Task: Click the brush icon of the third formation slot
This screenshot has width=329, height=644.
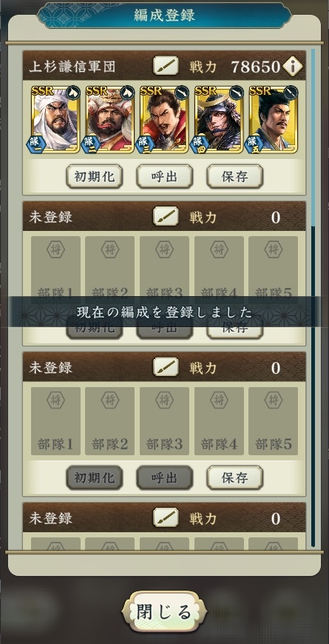Action: click(166, 366)
